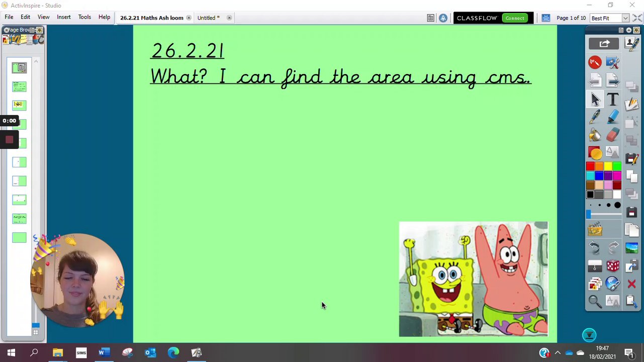Viewport: 644px width, 362px height.
Task: Click 'Page 1 of 10' page counter
Action: pyautogui.click(x=571, y=18)
